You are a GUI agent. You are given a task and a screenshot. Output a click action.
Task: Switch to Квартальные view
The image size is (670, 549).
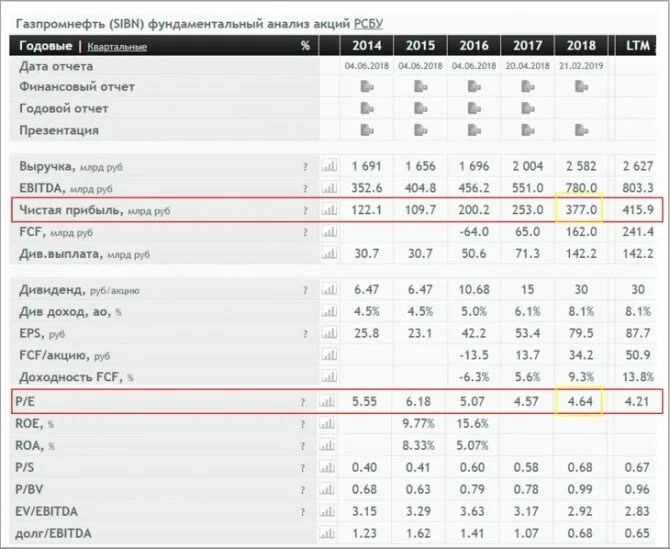[x=117, y=47]
